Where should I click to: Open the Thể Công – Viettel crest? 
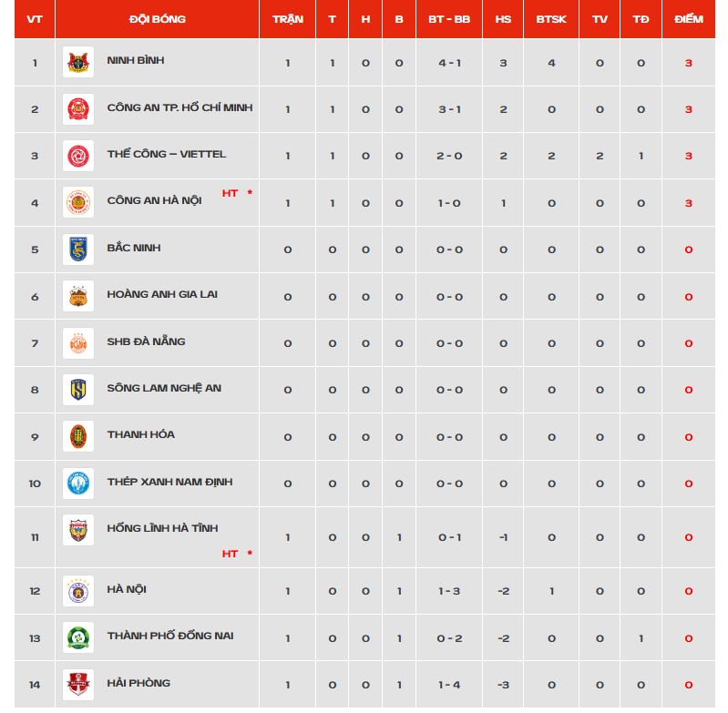78,156
